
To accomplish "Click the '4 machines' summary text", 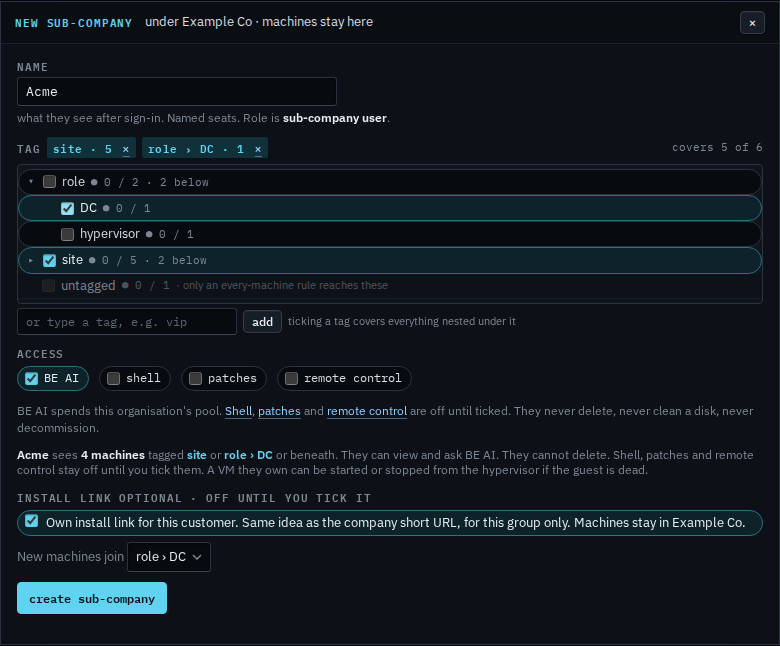I will 113,455.
